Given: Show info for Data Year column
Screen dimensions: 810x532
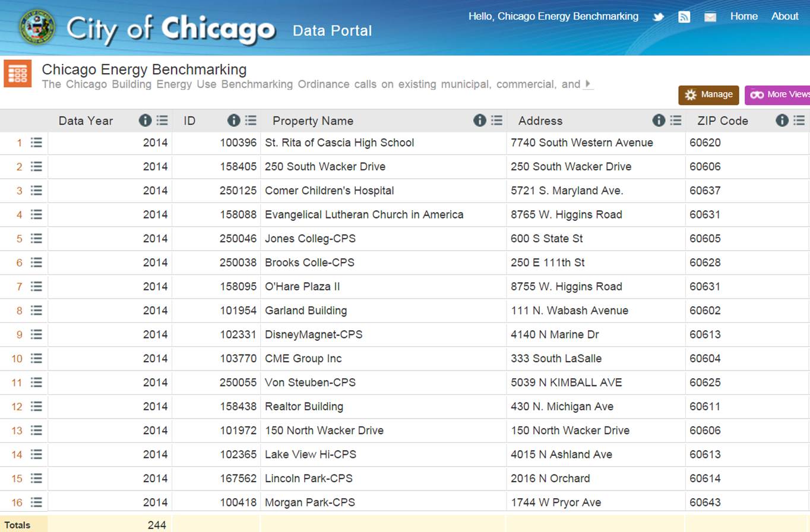Looking at the screenshot, I should [x=145, y=121].
